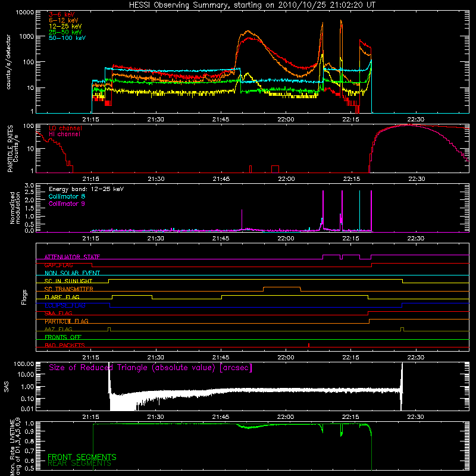The width and height of the screenshot is (476, 476).
Task: Select the 'FRONT SEGMENTS' legend label
Action: click(x=82, y=457)
